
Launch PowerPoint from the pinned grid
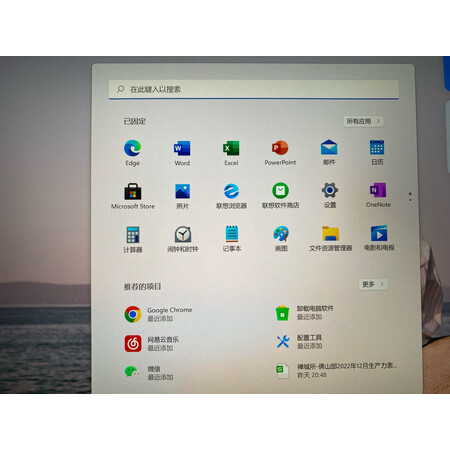tap(280, 153)
